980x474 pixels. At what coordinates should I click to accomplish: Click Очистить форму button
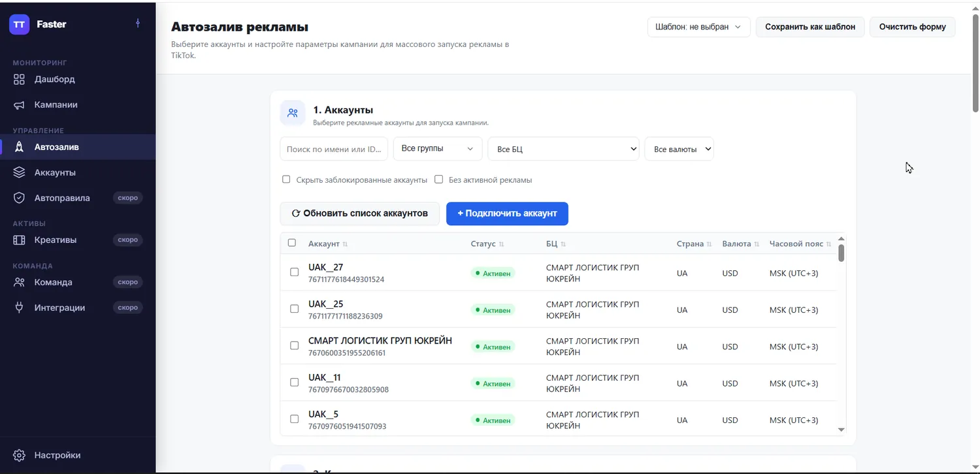913,27
